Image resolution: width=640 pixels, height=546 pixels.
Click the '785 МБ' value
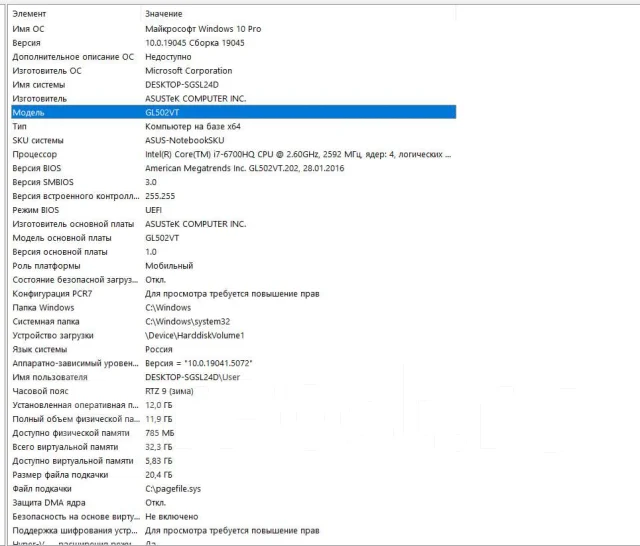pyautogui.click(x=160, y=433)
